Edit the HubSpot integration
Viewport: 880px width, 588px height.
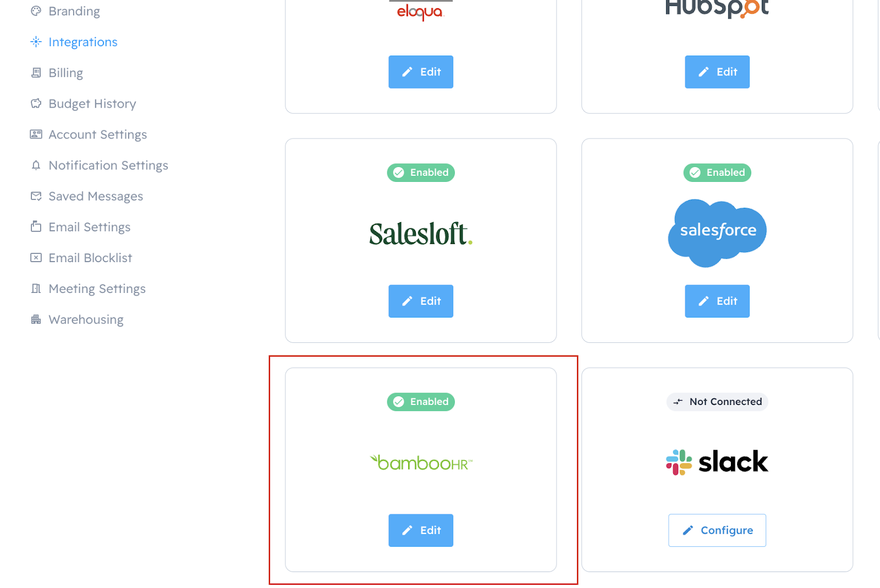click(x=717, y=72)
